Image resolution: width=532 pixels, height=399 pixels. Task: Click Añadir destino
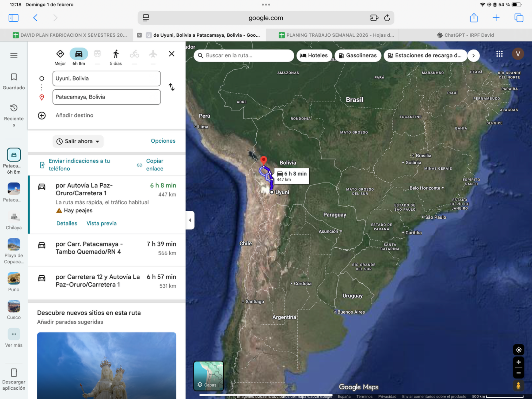point(74,115)
